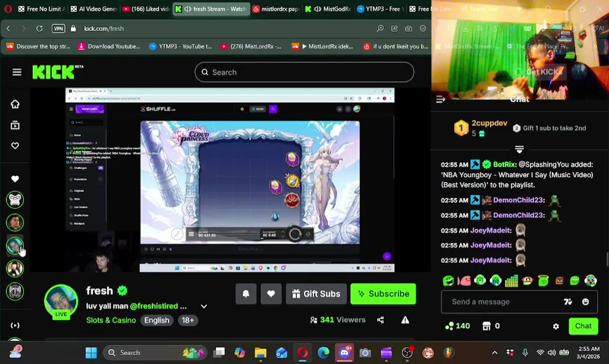Open the Browse icon in Kick sidebar
This screenshot has height=364, width=609.
tap(15, 125)
